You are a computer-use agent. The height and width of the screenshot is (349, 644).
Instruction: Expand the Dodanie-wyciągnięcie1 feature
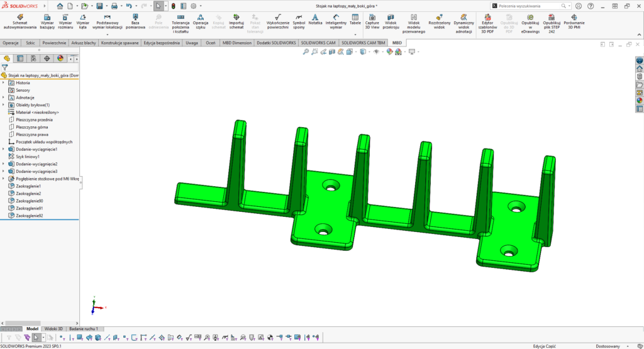click(x=3, y=149)
